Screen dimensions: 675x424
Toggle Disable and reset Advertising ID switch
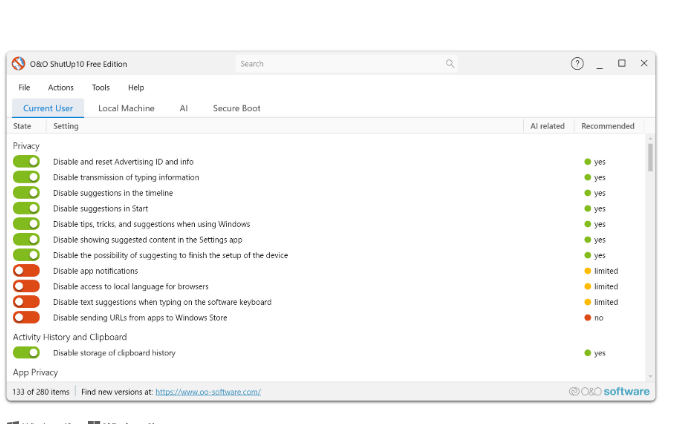(26, 161)
